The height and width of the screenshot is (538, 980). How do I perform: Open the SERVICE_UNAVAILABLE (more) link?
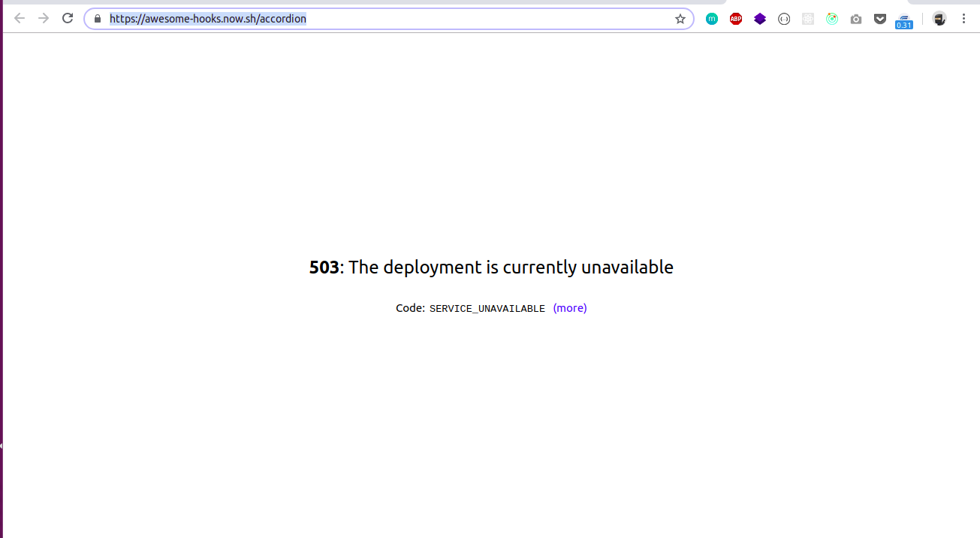click(569, 307)
